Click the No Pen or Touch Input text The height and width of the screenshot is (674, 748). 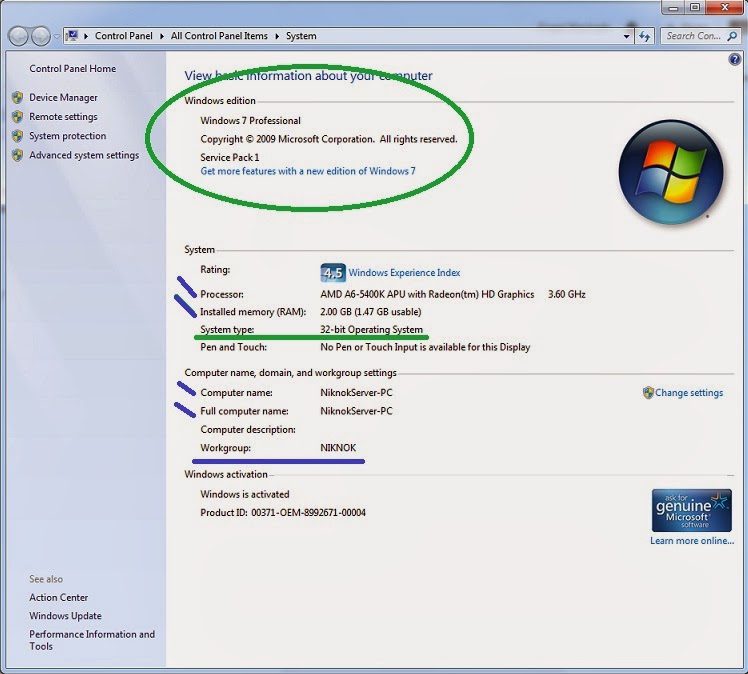coord(425,347)
